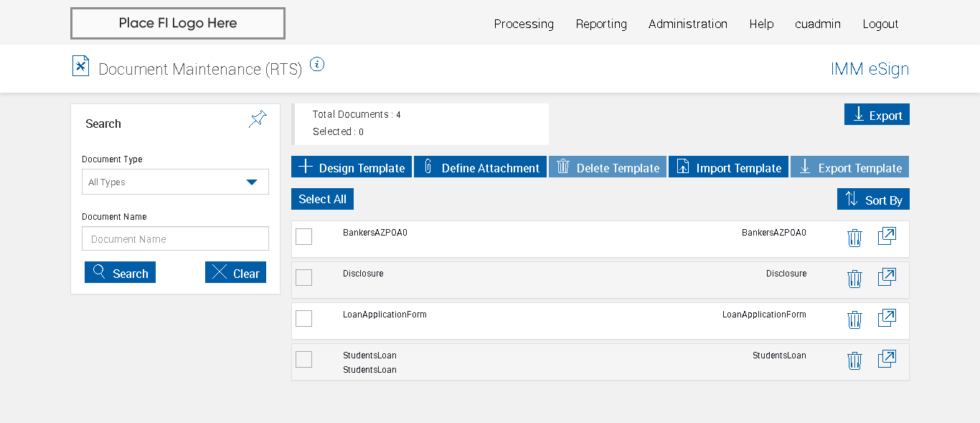
Task: Tick the Disclosure document checkbox
Action: [304, 277]
